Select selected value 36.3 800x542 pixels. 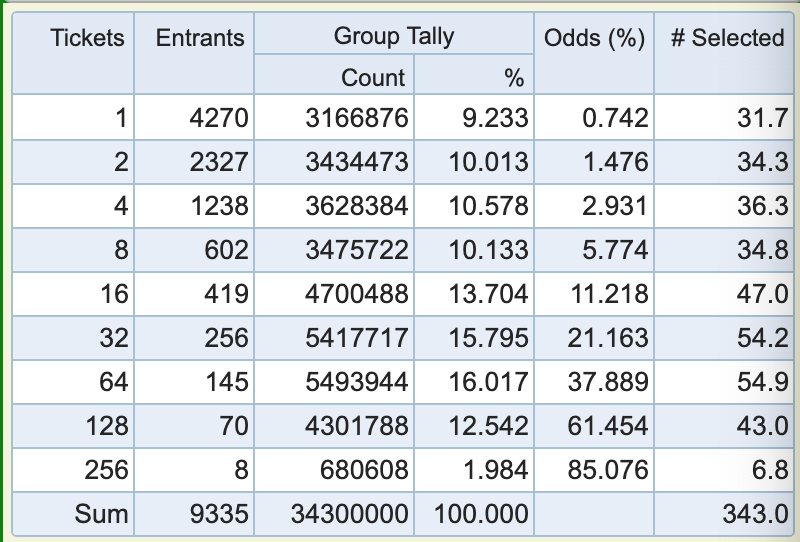click(x=763, y=206)
